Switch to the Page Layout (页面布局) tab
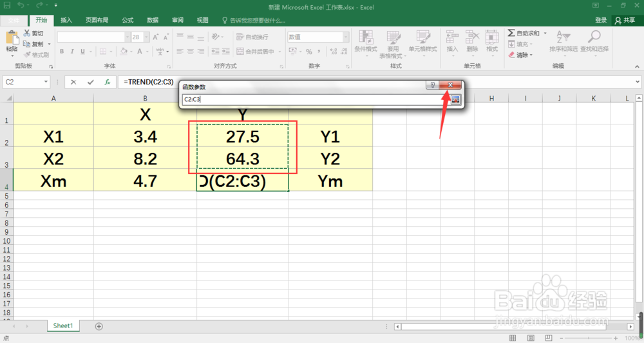The image size is (644, 343). click(97, 20)
